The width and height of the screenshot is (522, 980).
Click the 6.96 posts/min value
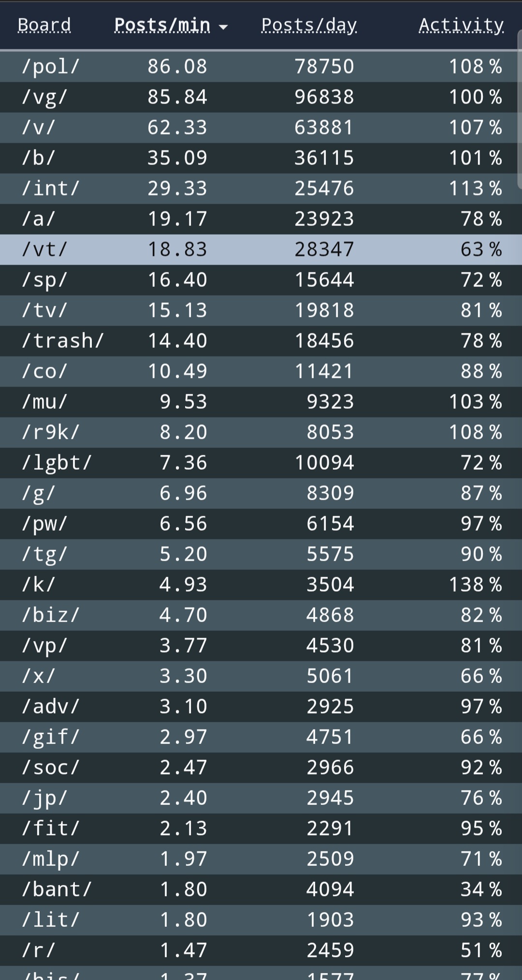click(183, 493)
